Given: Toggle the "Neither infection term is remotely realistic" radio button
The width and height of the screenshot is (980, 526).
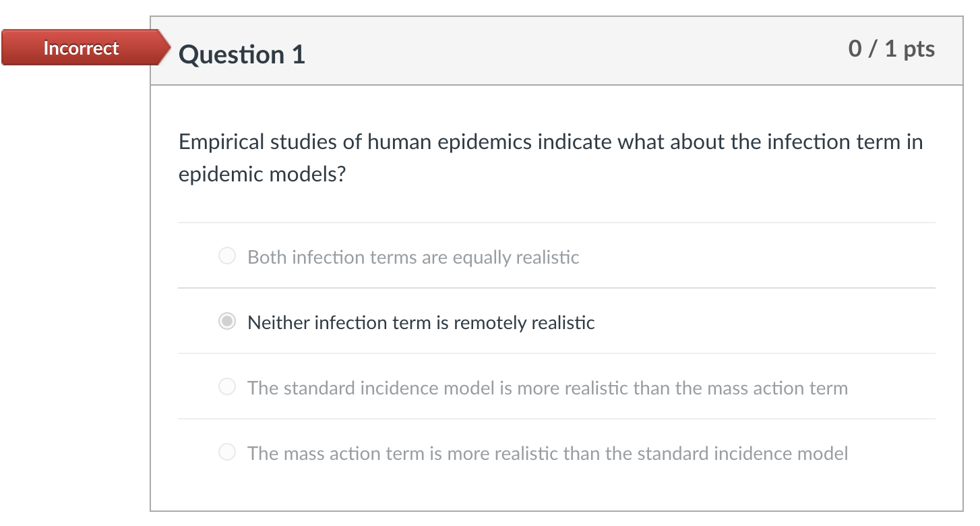Looking at the screenshot, I should 227,322.
